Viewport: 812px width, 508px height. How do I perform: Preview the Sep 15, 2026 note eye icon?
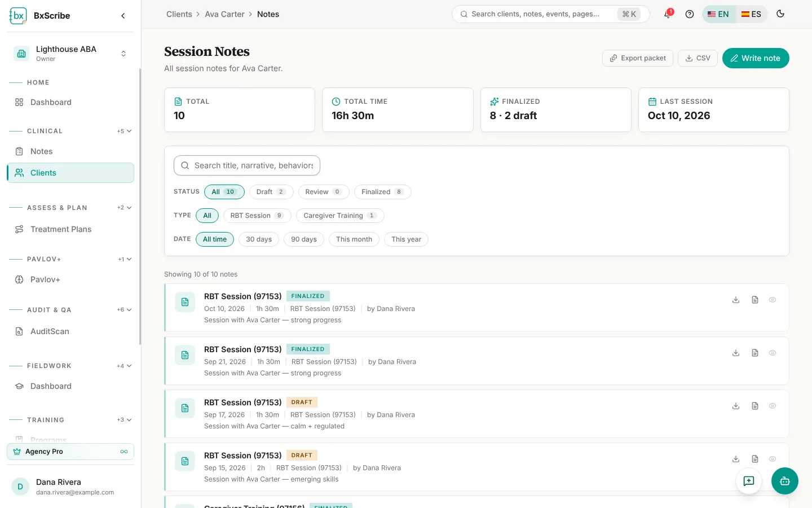tap(773, 459)
